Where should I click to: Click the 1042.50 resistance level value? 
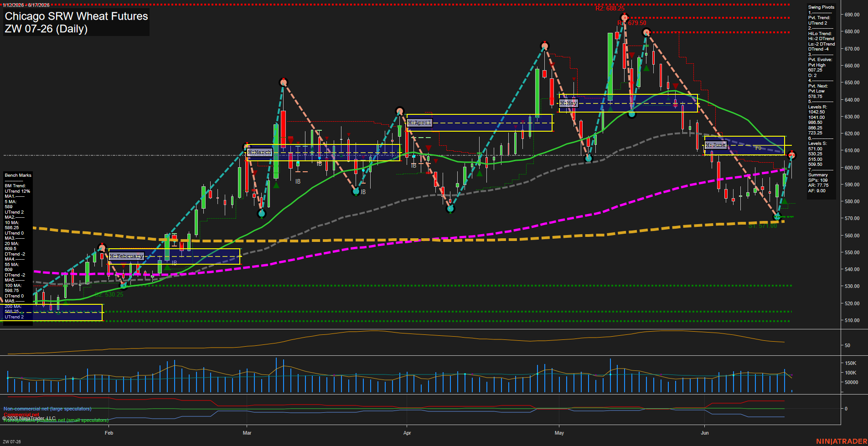(x=816, y=112)
